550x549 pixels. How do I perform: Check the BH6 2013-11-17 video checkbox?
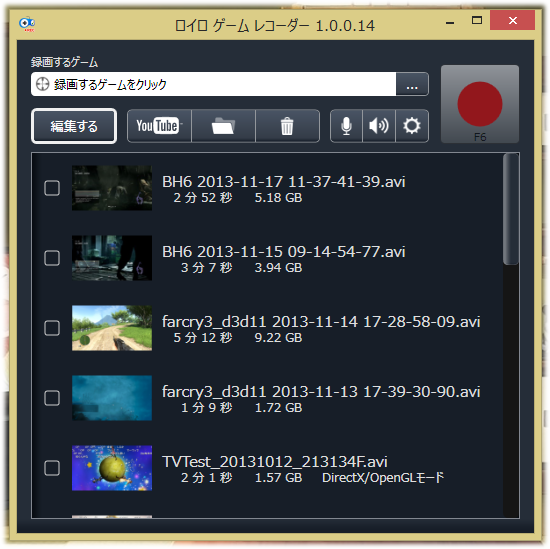[x=52, y=188]
